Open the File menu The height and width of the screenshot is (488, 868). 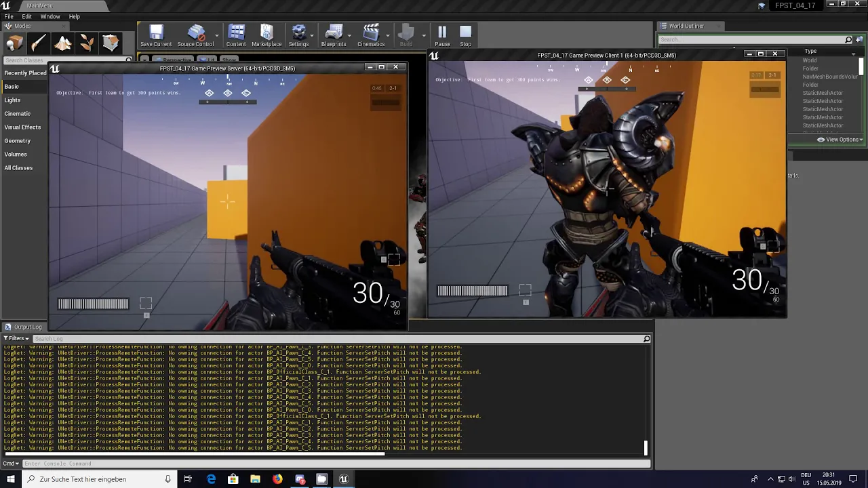point(9,16)
